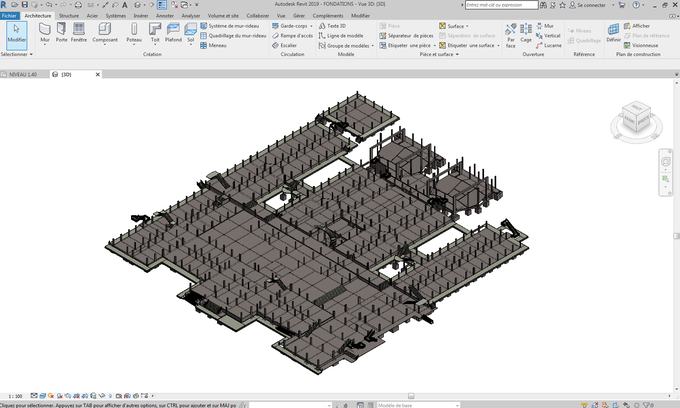Select the Garde-corps railing tool
680x408 pixels.
[x=290, y=26]
